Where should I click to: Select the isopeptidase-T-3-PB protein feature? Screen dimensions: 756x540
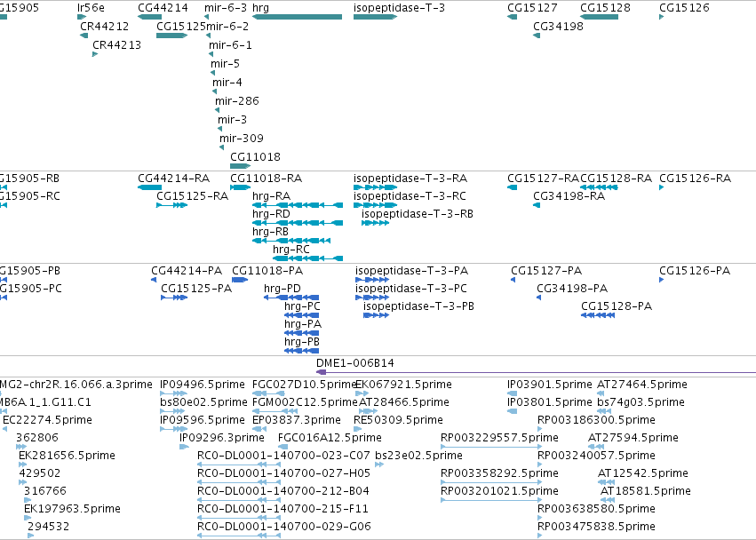[x=376, y=315]
